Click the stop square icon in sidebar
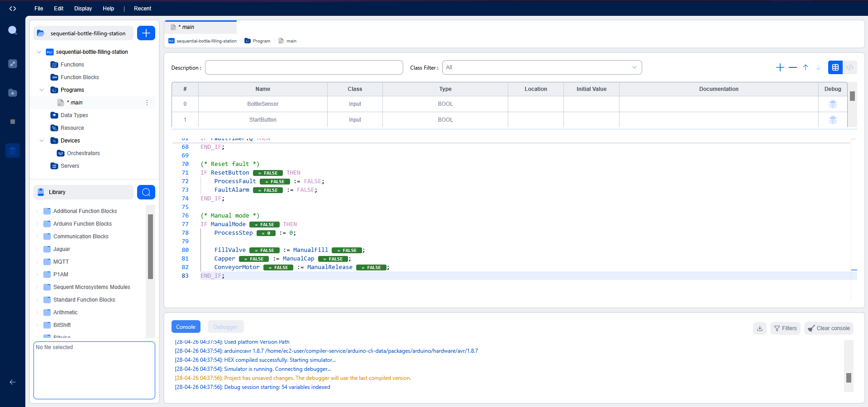Viewport: 868px width, 407px height. [x=13, y=122]
